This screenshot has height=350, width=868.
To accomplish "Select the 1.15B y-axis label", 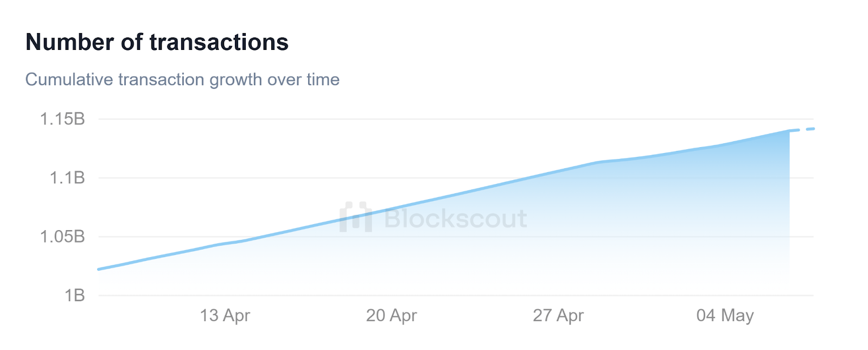I will 62,119.
